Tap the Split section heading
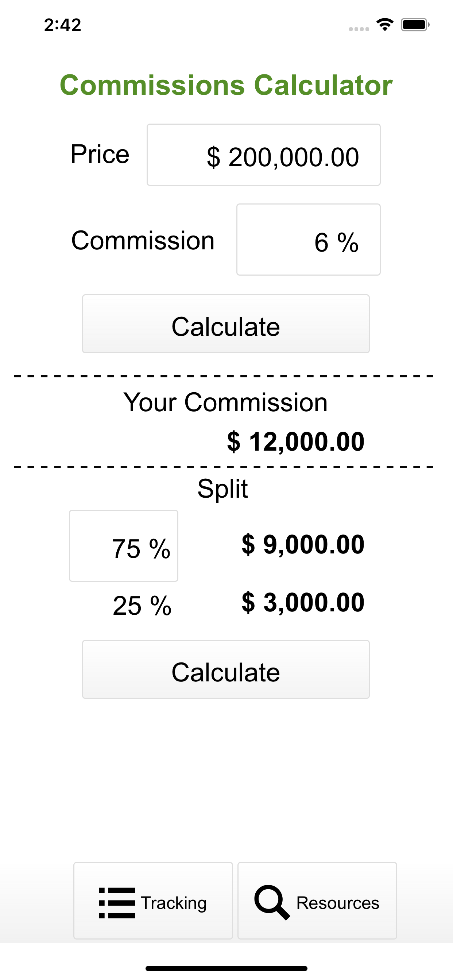This screenshot has height=980, width=453. click(222, 489)
